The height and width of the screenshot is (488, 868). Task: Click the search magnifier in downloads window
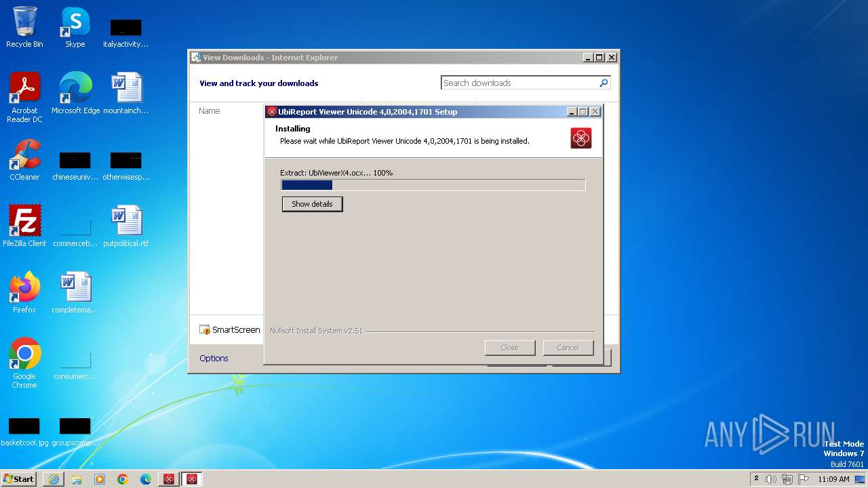tap(604, 83)
